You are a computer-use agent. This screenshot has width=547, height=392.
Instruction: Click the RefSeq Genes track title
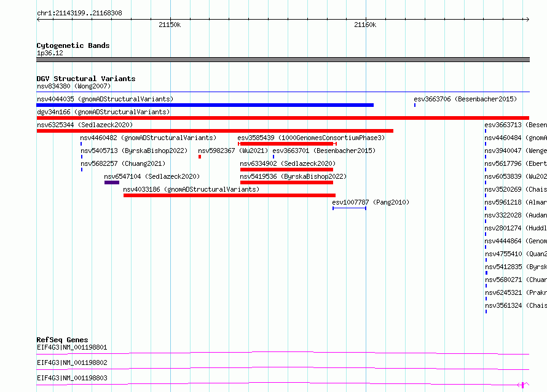point(62,340)
